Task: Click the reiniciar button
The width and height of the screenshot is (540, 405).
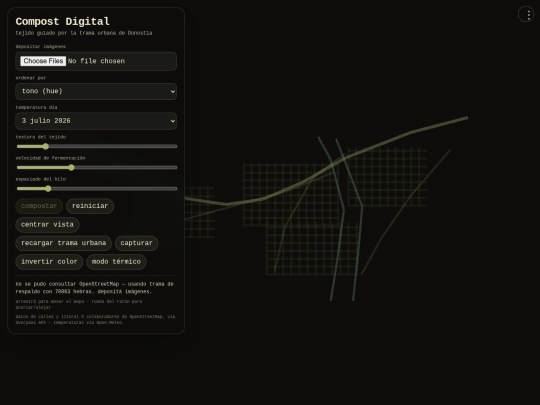Action: click(90, 206)
